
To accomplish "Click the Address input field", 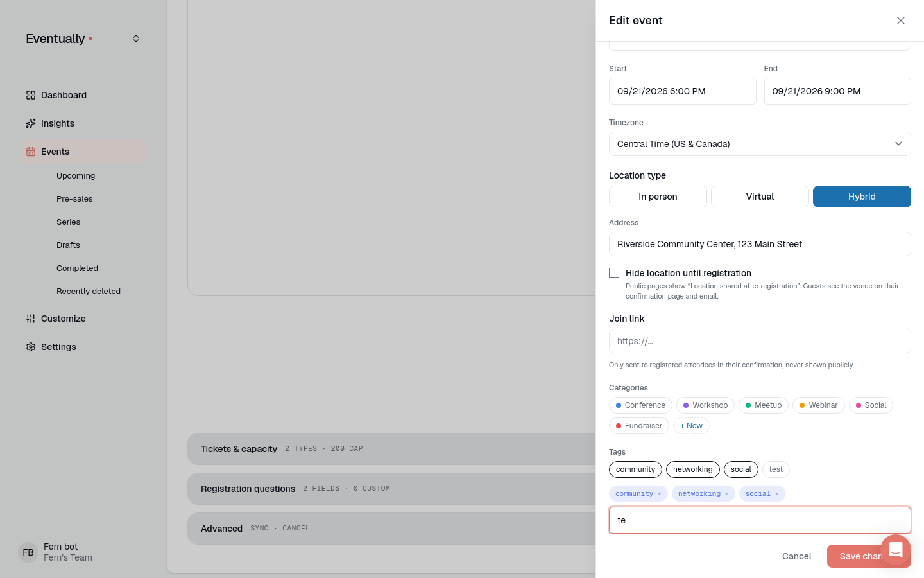I will coord(760,244).
